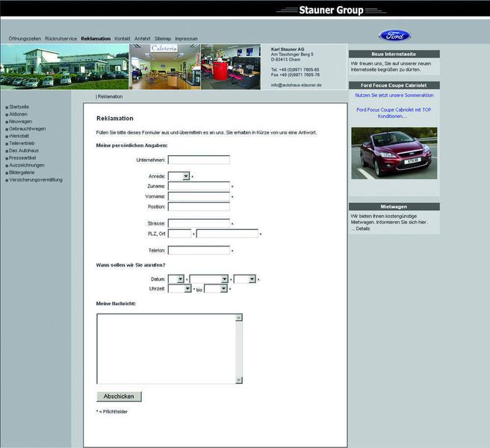
Task: Focus the Meine Nachricht text area
Action: (166, 348)
